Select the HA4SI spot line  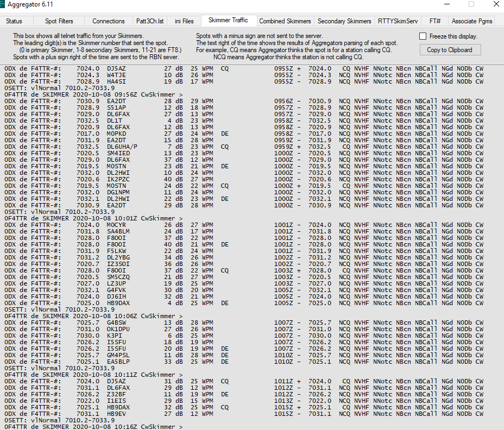point(244,81)
